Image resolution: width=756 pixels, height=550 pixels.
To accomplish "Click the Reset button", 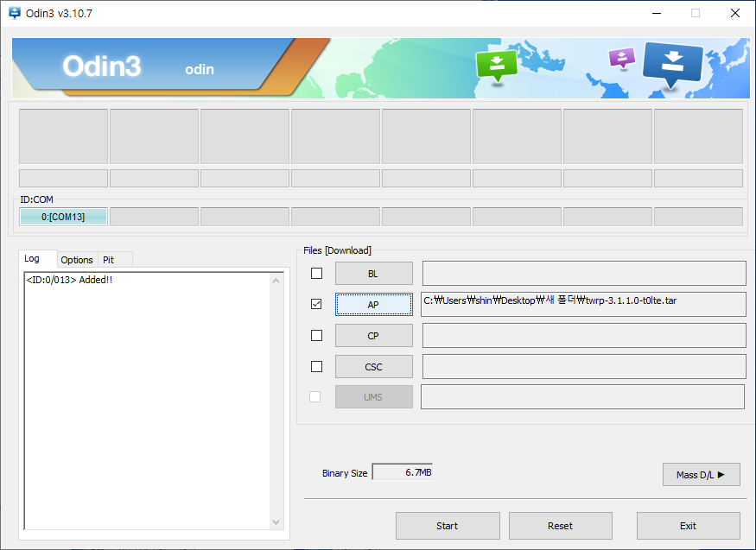I will (x=560, y=526).
